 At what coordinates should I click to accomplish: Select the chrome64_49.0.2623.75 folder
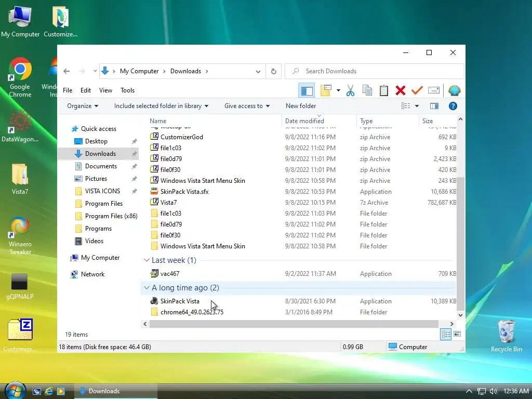[192, 312]
